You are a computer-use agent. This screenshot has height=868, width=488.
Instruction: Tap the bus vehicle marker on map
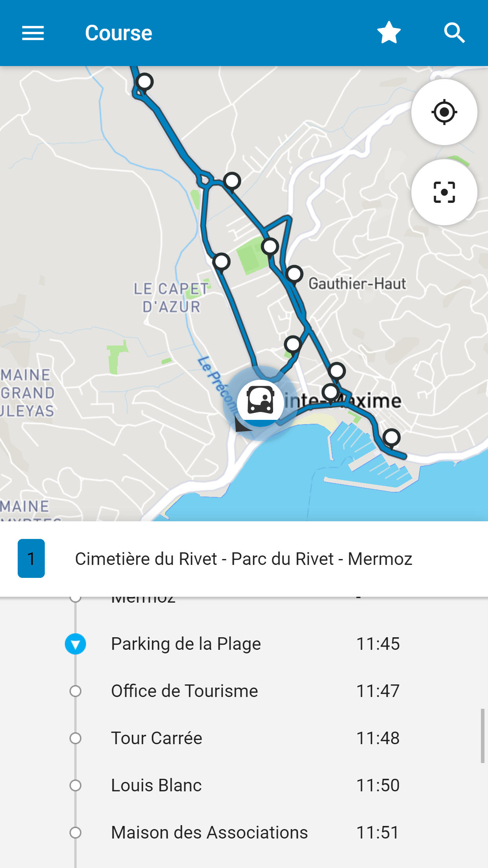260,402
